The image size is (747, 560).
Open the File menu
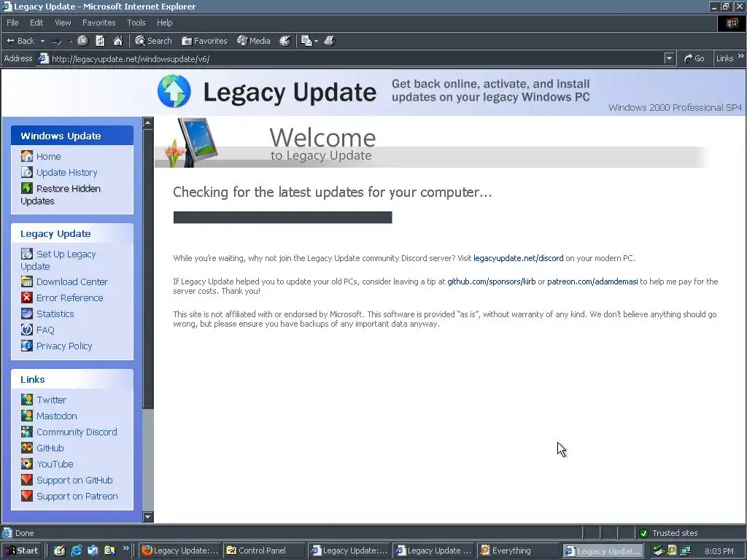tap(12, 23)
